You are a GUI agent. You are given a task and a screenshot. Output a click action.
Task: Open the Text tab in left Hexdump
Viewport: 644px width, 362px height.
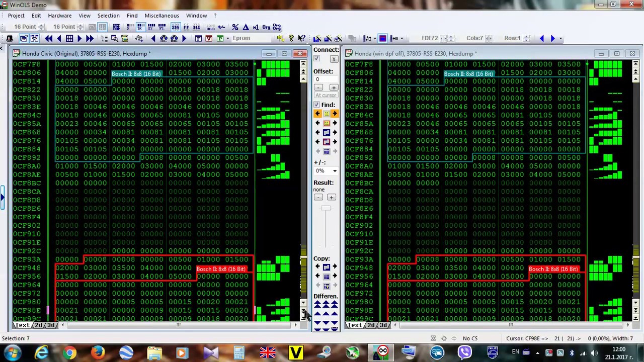[x=22, y=325]
